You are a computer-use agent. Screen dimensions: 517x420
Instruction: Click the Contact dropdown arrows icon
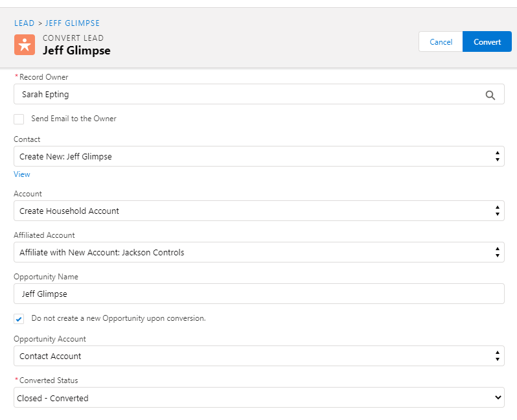497,156
